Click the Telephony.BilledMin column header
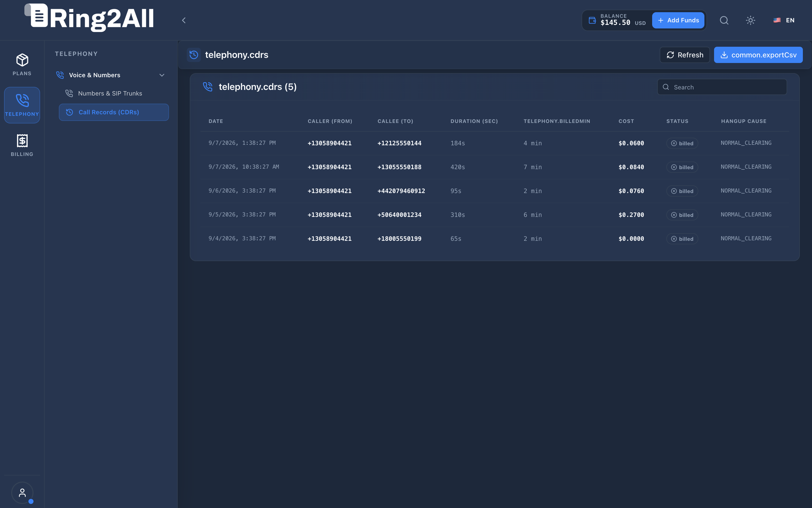812x508 pixels. point(557,121)
